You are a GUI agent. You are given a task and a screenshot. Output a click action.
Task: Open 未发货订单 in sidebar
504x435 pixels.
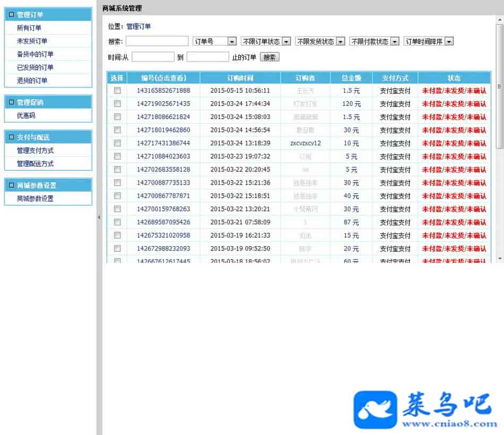[32, 41]
